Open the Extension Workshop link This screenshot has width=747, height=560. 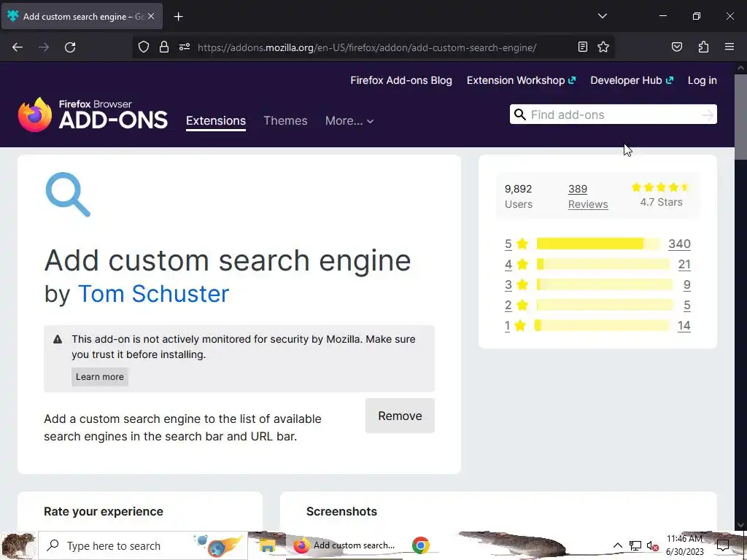click(521, 80)
